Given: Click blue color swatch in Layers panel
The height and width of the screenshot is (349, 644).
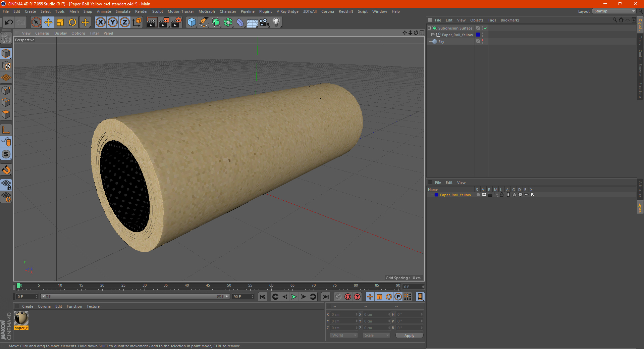Looking at the screenshot, I should click(436, 195).
